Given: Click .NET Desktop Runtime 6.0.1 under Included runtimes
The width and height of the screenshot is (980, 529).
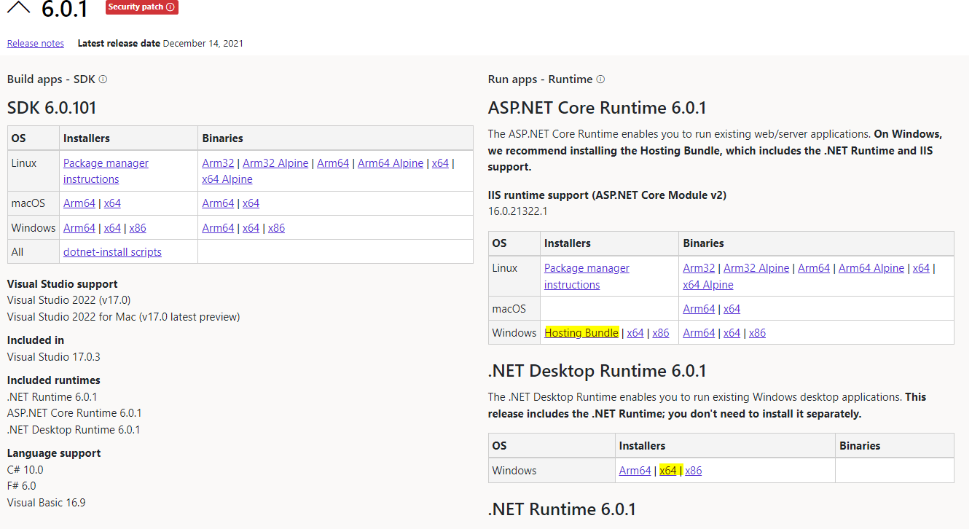Looking at the screenshot, I should [x=74, y=430].
